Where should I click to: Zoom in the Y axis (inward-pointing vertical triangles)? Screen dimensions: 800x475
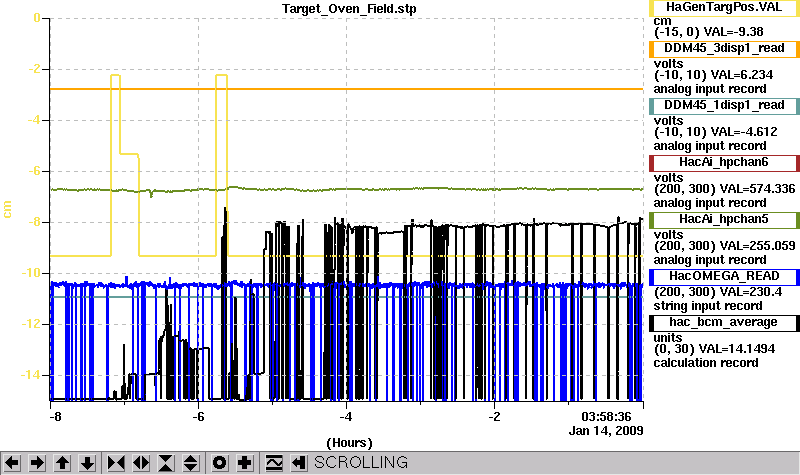click(x=166, y=463)
